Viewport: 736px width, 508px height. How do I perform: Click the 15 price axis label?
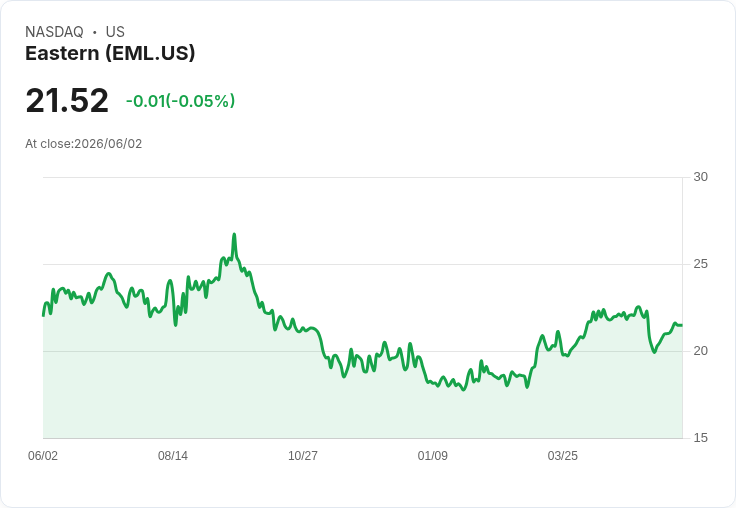700,438
